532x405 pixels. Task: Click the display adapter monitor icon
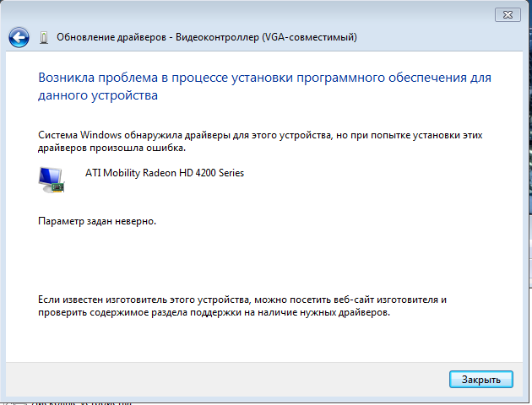(52, 180)
